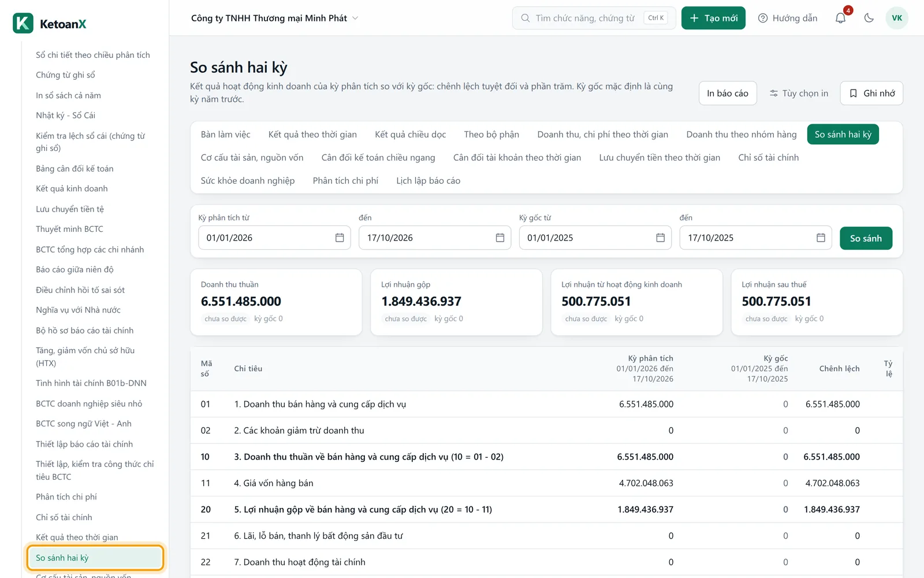
Task: Click the Tạo mới button
Action: pos(713,18)
